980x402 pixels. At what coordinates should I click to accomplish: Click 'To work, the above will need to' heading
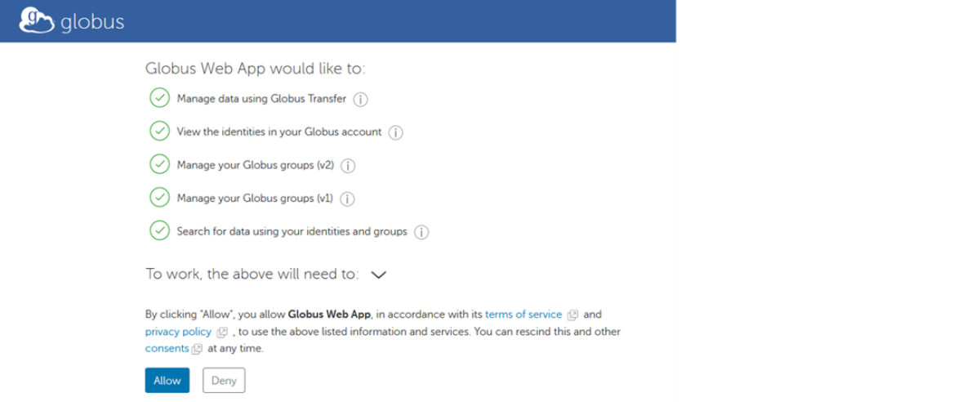(x=252, y=275)
